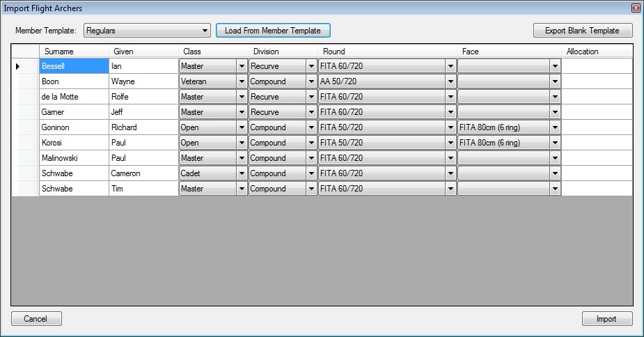
Task: Select the Korosi surname cell
Action: tap(74, 143)
